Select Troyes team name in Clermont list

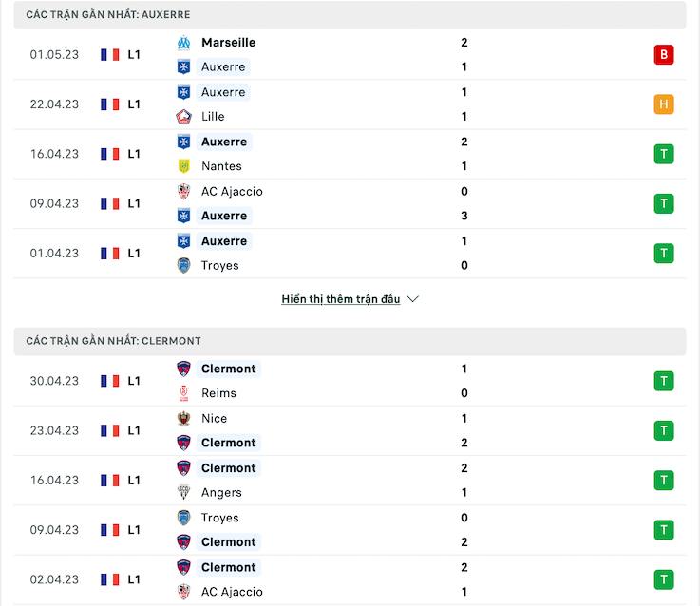pyautogui.click(x=220, y=518)
